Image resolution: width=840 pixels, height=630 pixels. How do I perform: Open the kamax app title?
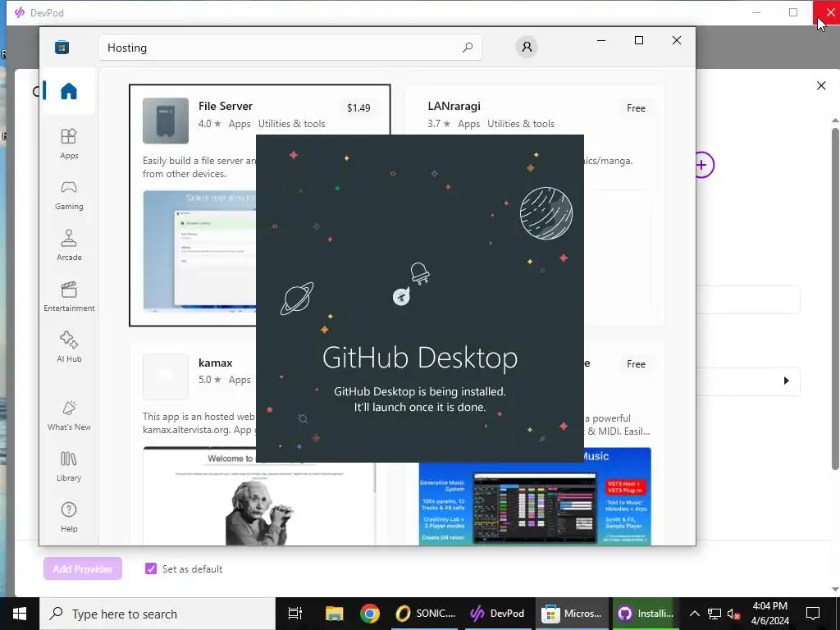tap(216, 363)
